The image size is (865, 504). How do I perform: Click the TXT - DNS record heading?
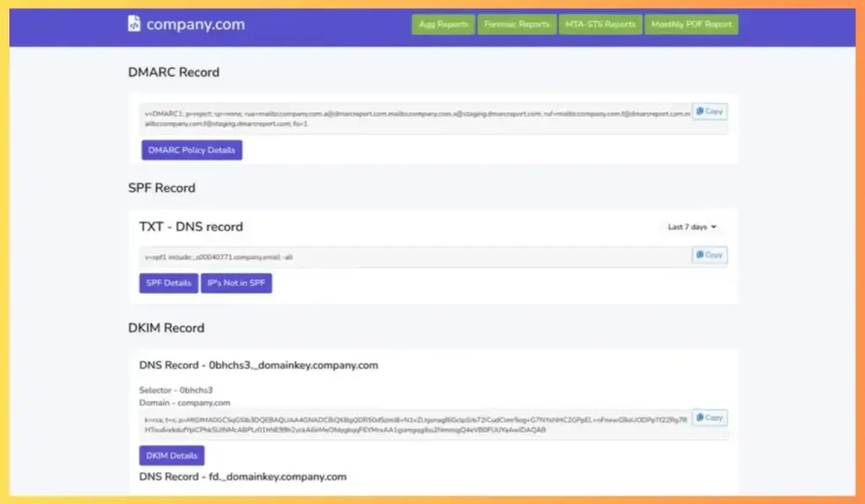pos(191,226)
